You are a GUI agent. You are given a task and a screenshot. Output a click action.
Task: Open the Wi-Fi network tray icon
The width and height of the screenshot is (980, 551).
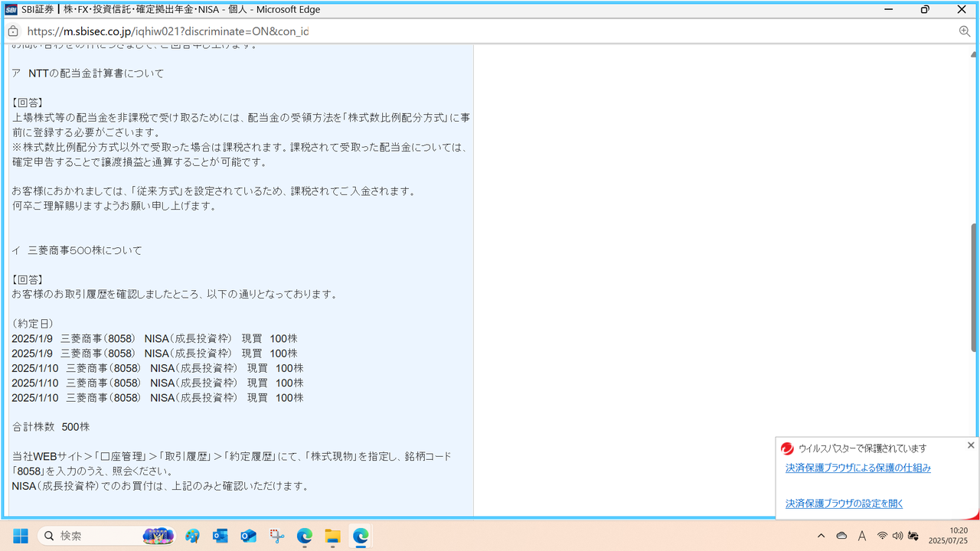(883, 536)
